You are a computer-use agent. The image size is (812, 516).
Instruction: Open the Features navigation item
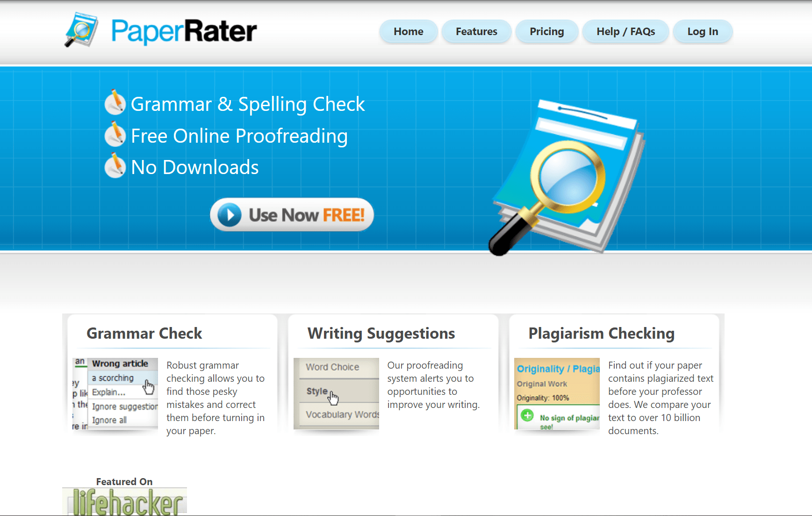pyautogui.click(x=476, y=31)
